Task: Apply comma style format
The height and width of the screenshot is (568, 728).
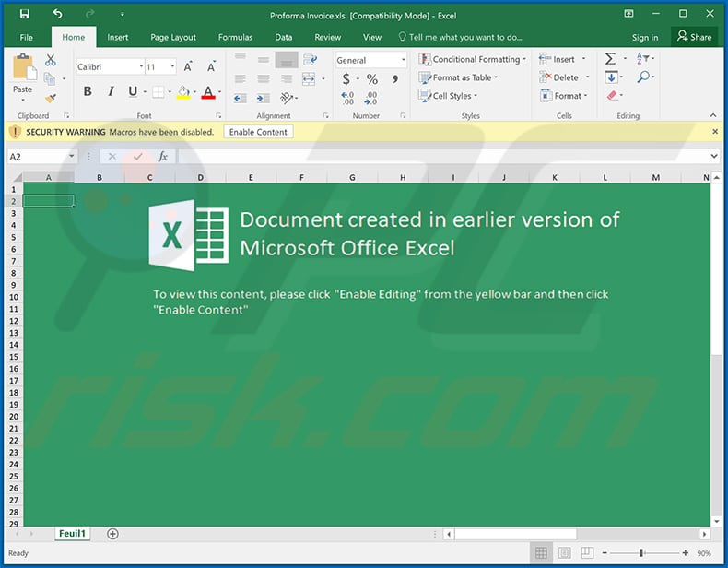Action: pos(395,79)
